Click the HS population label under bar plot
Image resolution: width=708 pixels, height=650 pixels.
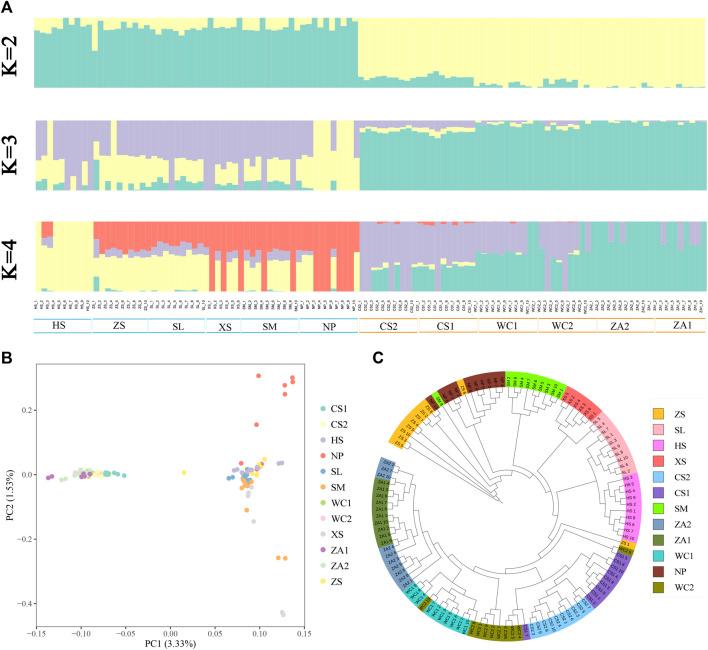62,327
